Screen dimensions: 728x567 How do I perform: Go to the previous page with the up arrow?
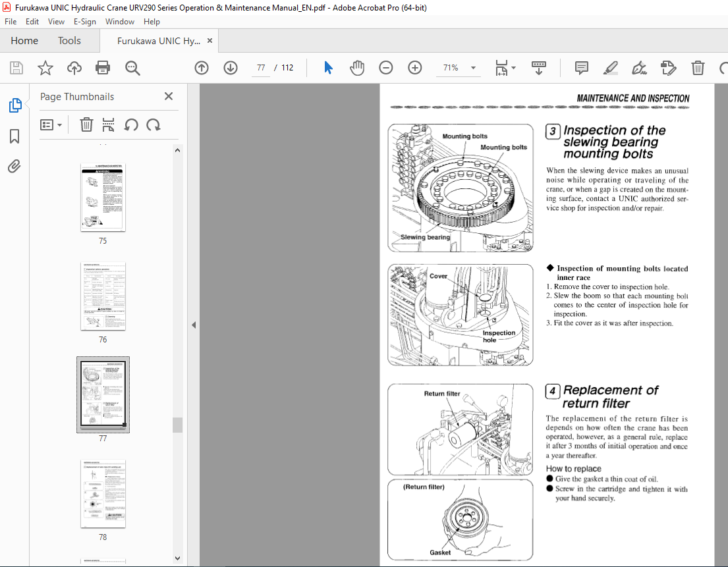(x=202, y=68)
